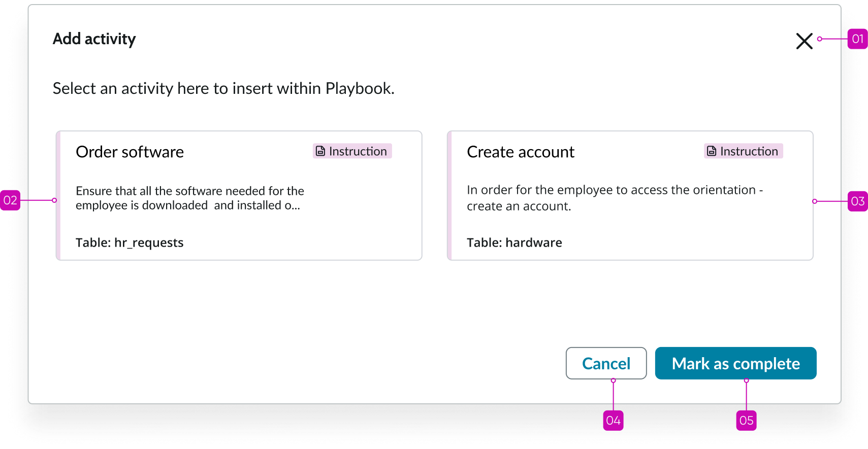
Task: Select the Order software activity card
Action: pyautogui.click(x=239, y=195)
